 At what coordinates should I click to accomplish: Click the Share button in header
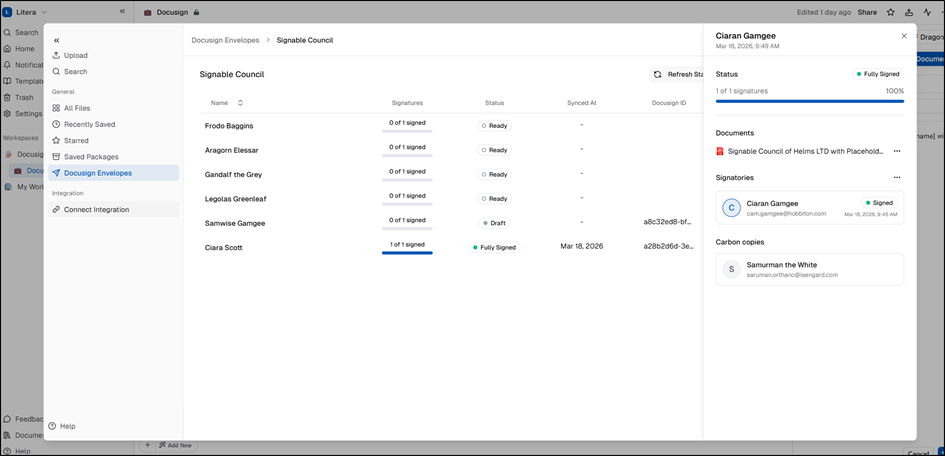(867, 12)
